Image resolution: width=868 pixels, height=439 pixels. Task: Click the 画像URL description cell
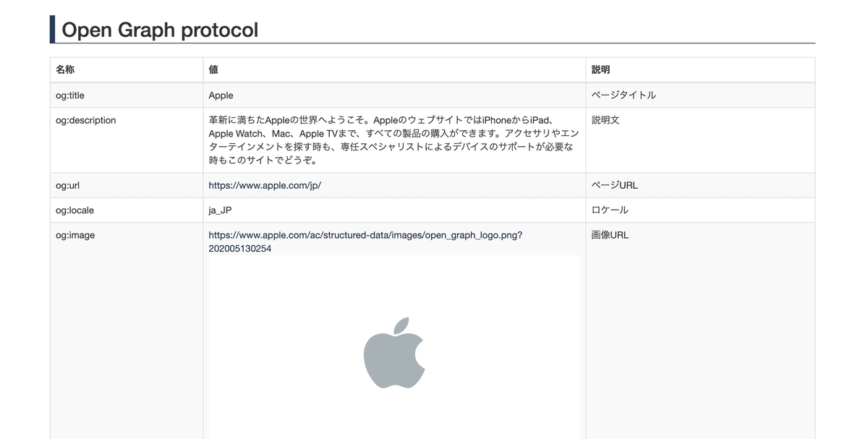click(x=610, y=236)
